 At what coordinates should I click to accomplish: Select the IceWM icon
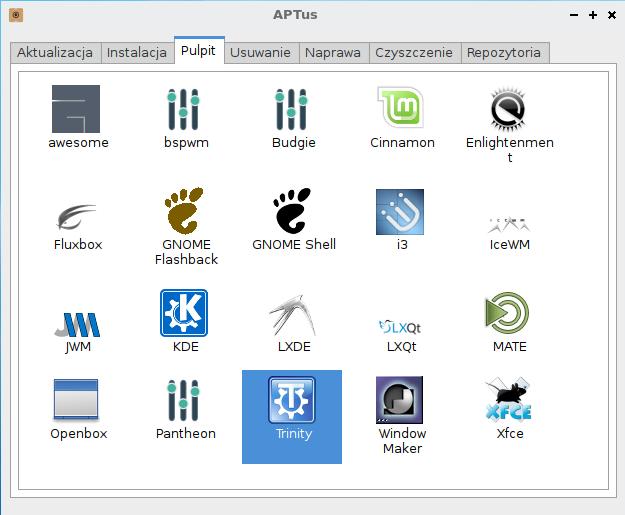coord(509,225)
